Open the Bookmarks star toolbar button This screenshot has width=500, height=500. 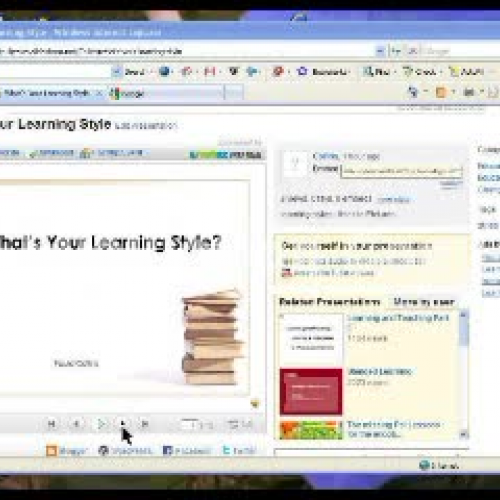(323, 71)
